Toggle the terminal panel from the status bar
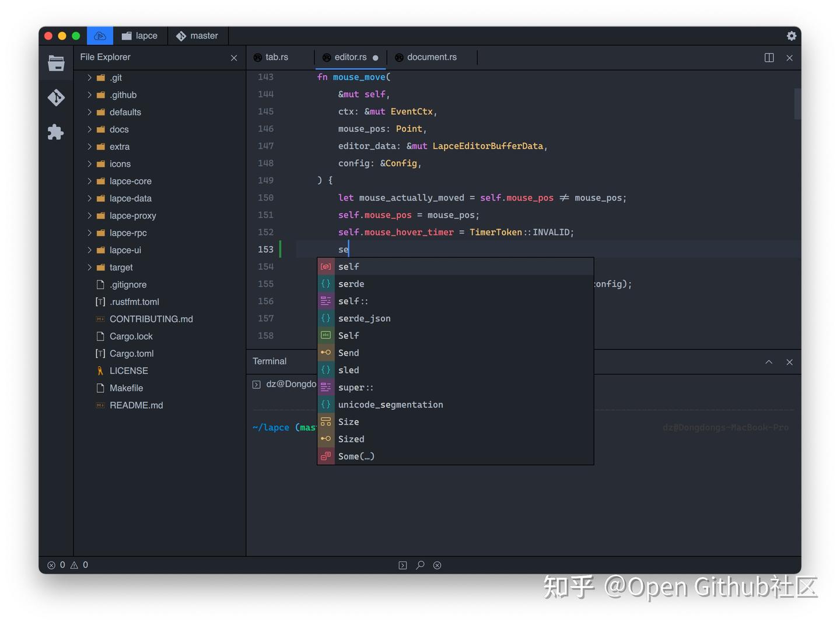This screenshot has height=625, width=840. (402, 565)
